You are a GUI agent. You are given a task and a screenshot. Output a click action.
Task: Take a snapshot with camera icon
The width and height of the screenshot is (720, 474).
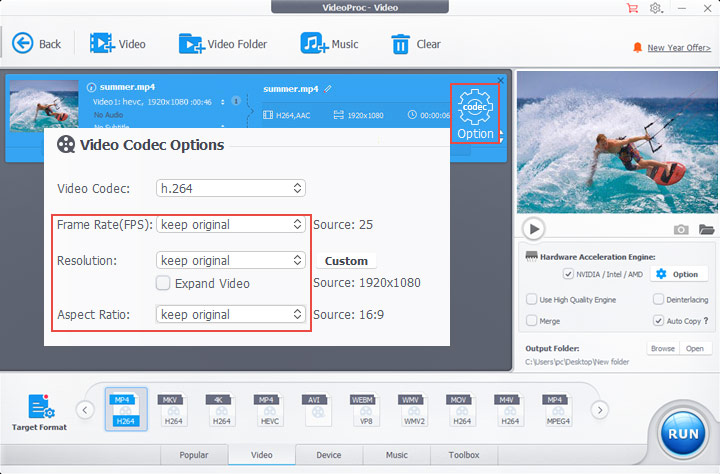click(681, 229)
